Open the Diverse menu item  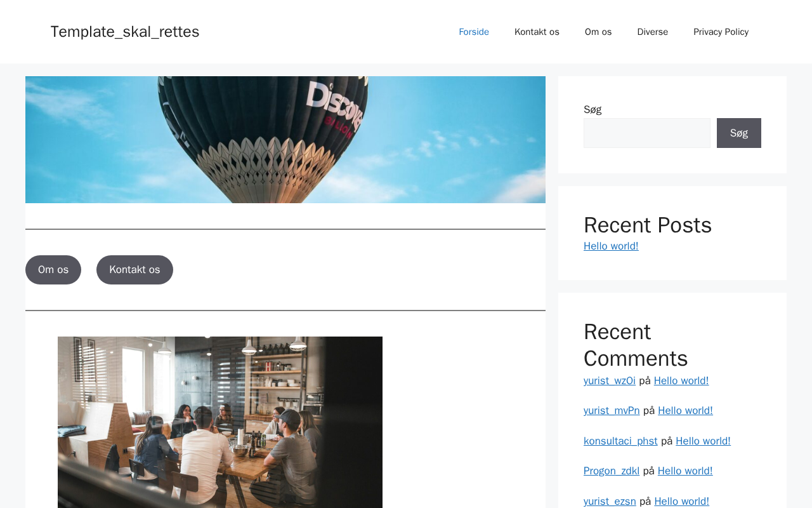[x=653, y=32]
